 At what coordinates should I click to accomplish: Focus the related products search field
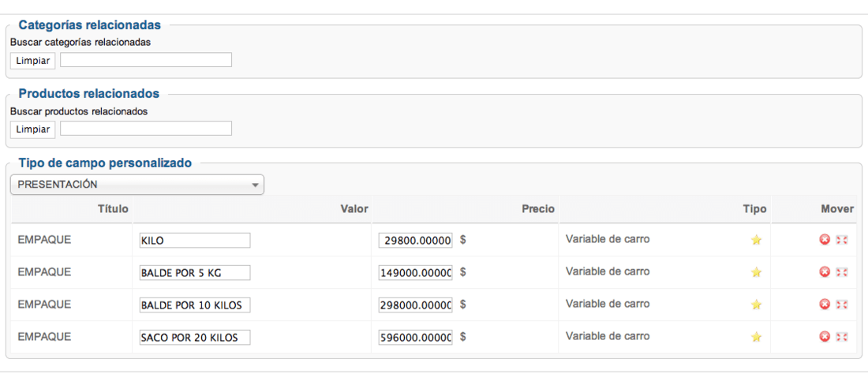pyautogui.click(x=146, y=129)
